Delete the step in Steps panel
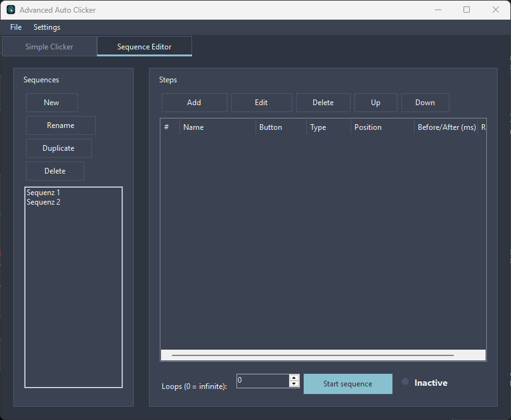This screenshot has width=511, height=420. click(323, 103)
